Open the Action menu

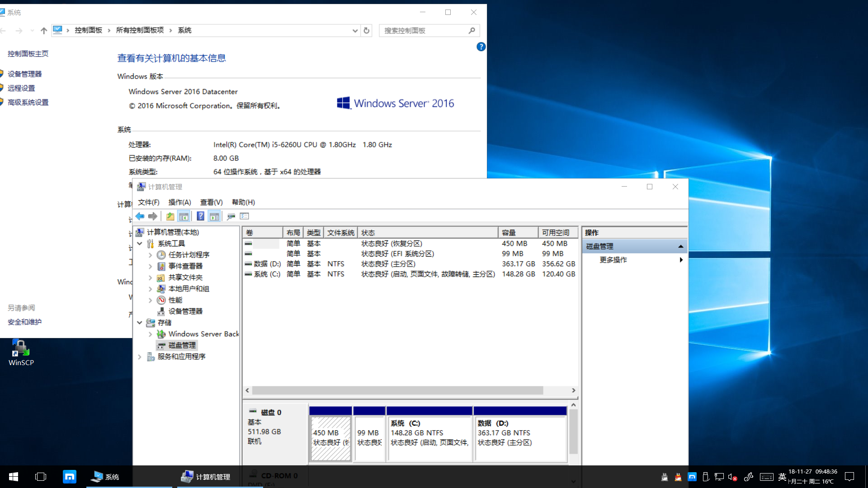point(179,202)
